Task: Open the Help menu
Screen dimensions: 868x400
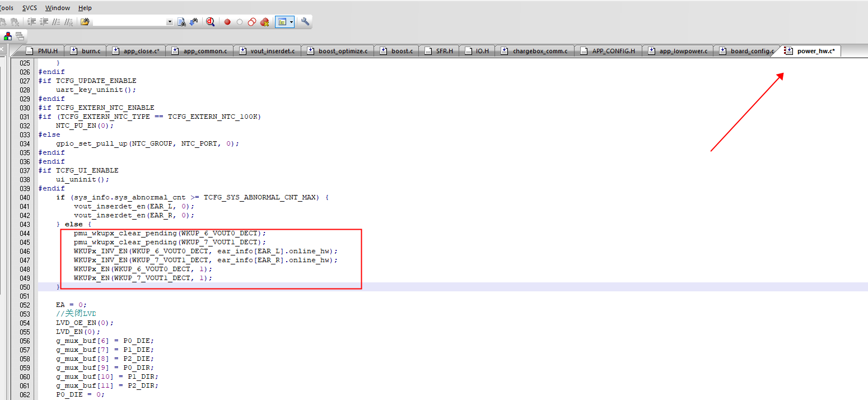Action: click(x=85, y=8)
